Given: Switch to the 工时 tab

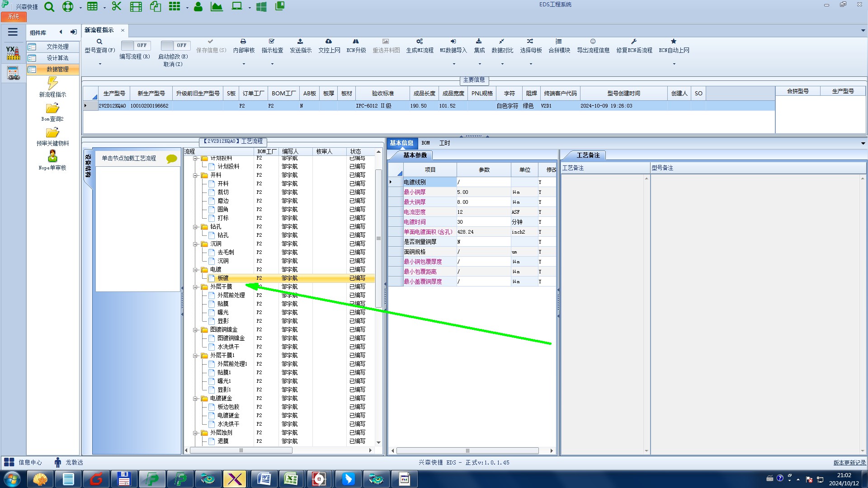Looking at the screenshot, I should pyautogui.click(x=444, y=143).
